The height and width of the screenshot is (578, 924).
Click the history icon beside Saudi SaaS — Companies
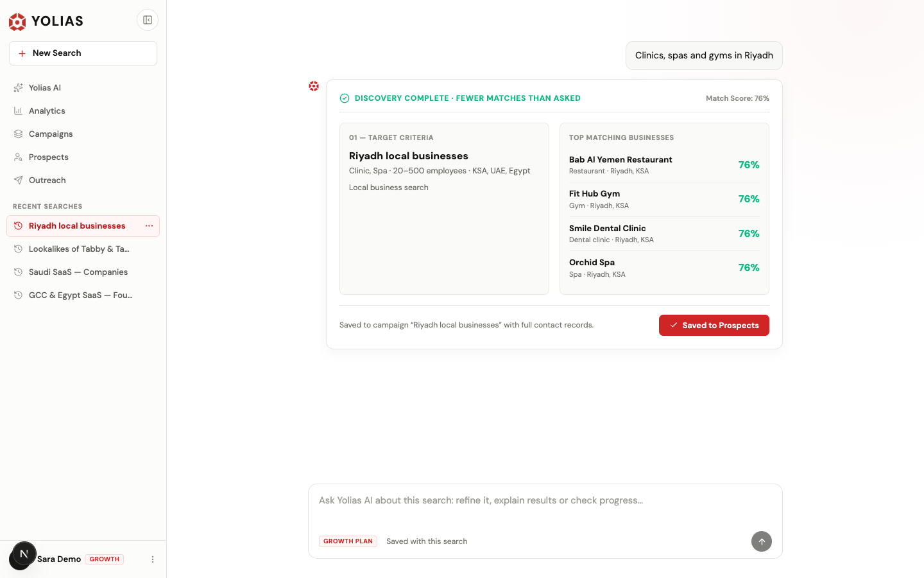click(x=18, y=272)
